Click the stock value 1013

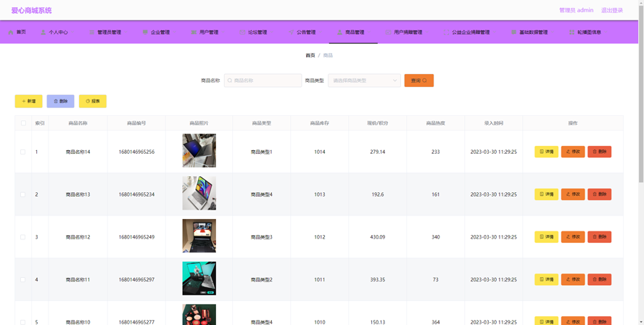point(320,194)
